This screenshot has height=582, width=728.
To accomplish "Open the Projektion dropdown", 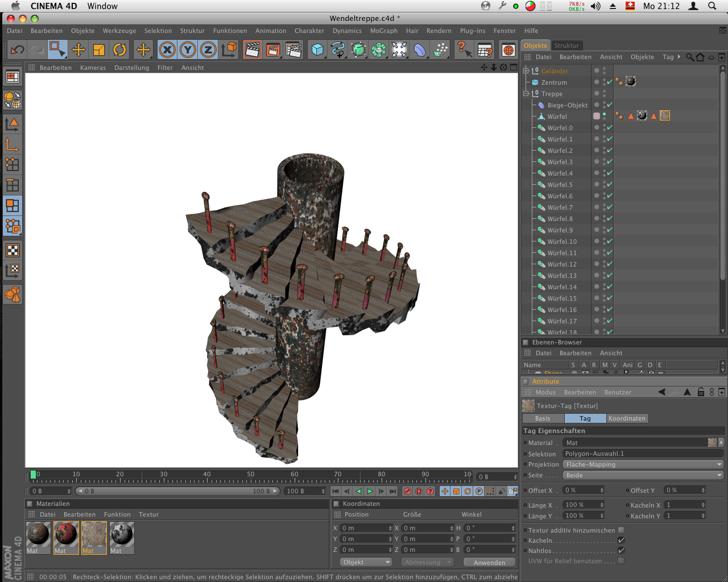I will 643,464.
